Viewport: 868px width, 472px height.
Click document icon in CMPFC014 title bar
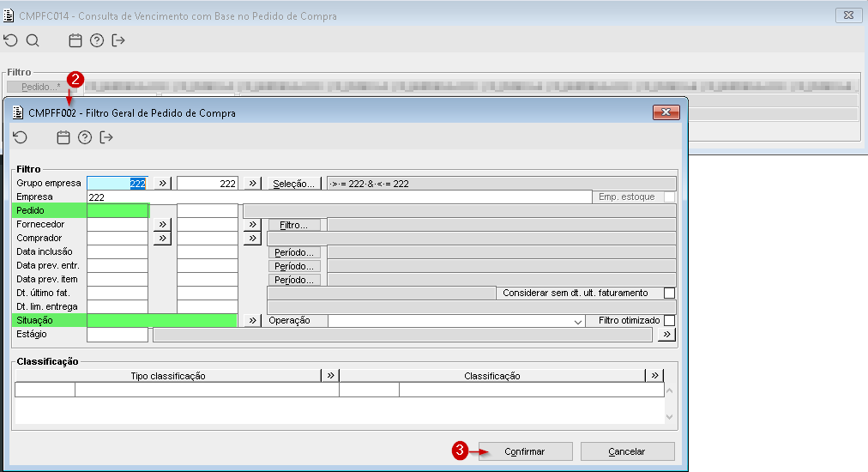(9, 15)
